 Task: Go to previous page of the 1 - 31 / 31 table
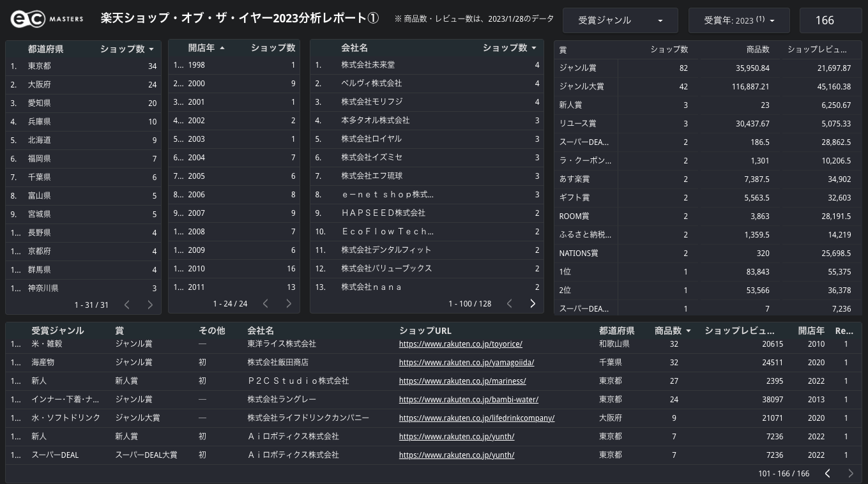pos(127,305)
